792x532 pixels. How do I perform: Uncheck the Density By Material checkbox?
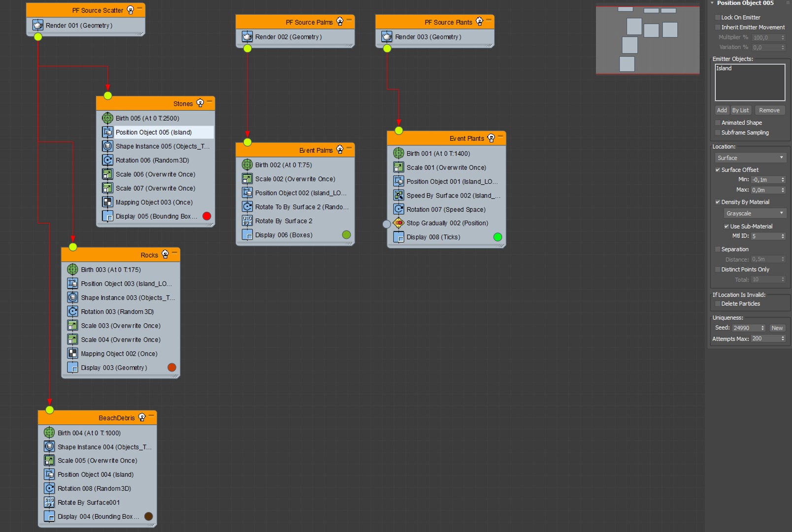coord(718,202)
